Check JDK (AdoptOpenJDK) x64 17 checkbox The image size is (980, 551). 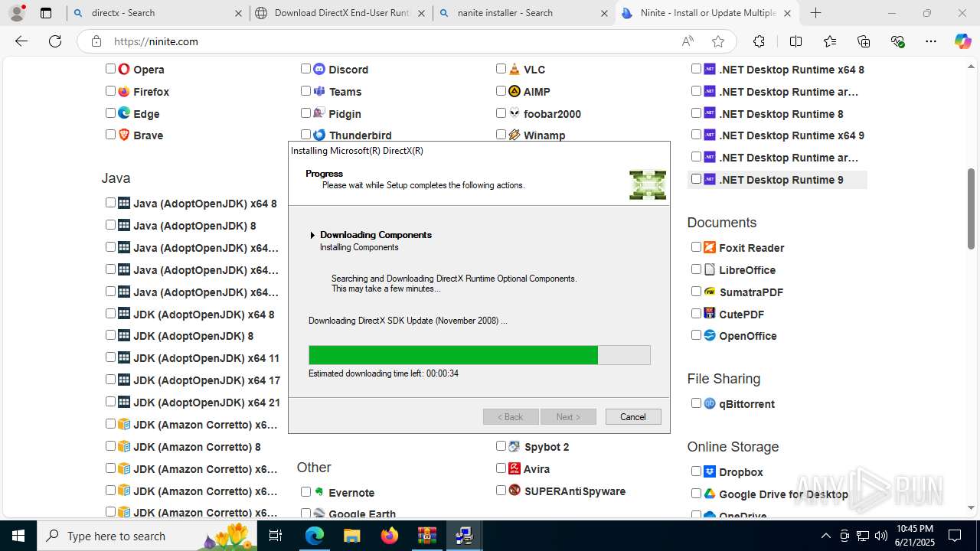point(110,380)
